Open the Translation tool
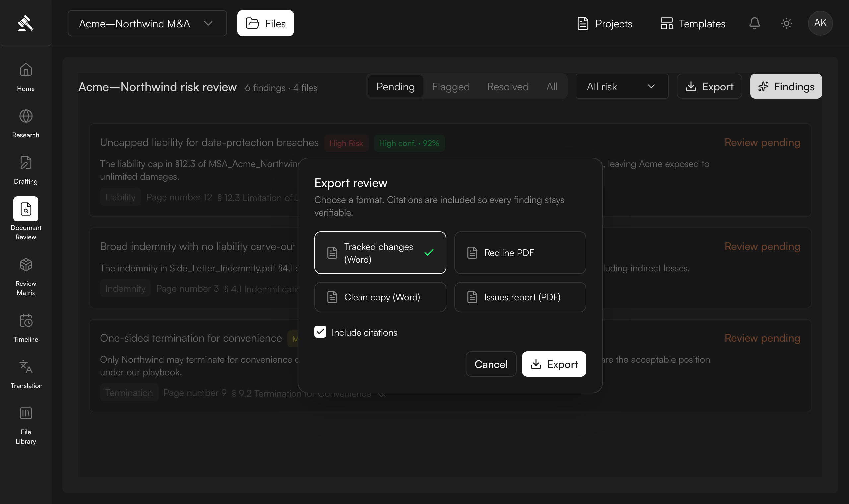 (x=26, y=374)
